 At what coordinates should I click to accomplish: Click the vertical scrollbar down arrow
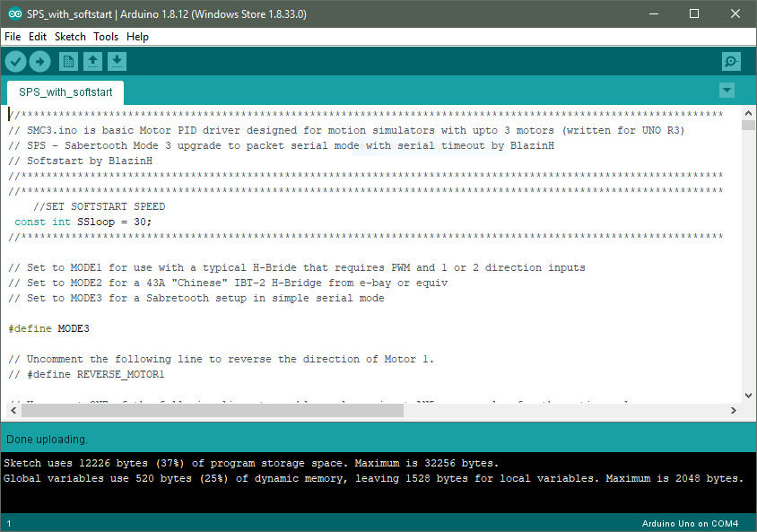(748, 396)
